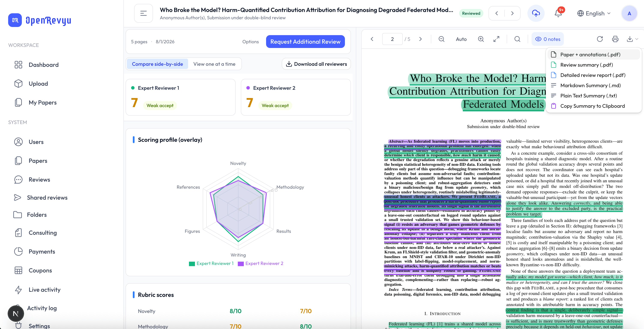Go to next PDF page

[421, 39]
